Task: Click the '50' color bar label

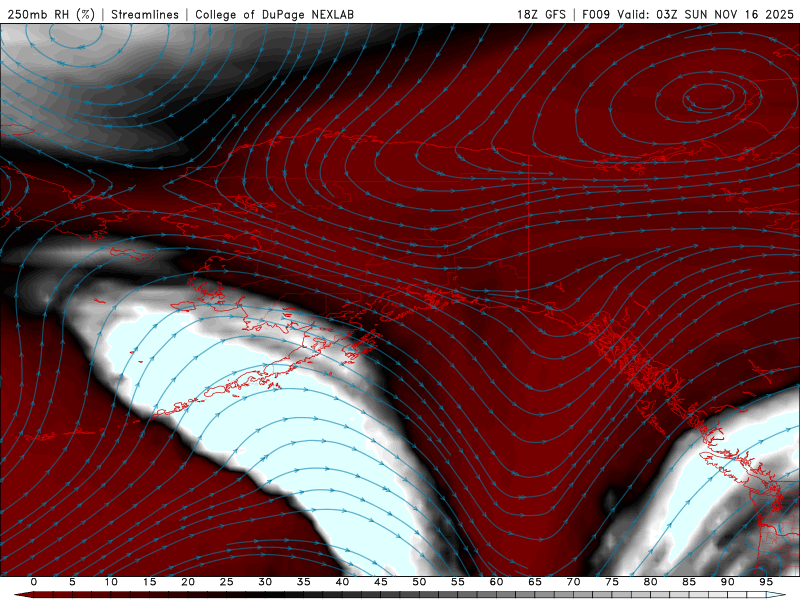Action: coord(419,582)
